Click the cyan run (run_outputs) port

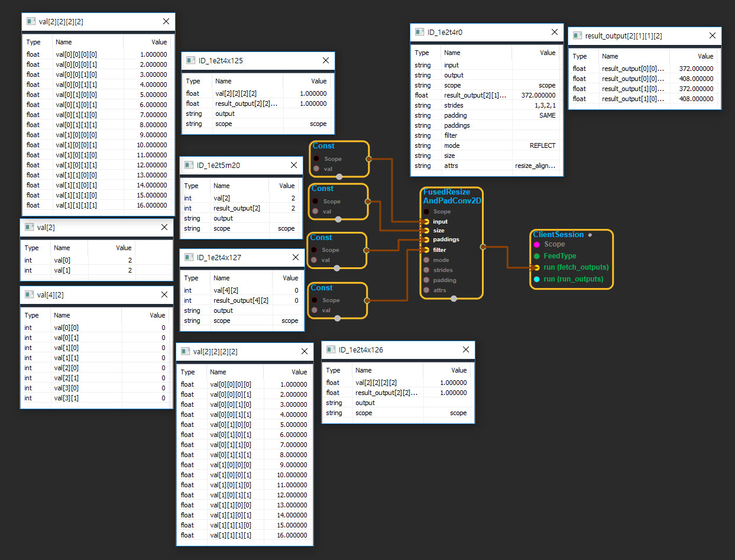coord(536,279)
